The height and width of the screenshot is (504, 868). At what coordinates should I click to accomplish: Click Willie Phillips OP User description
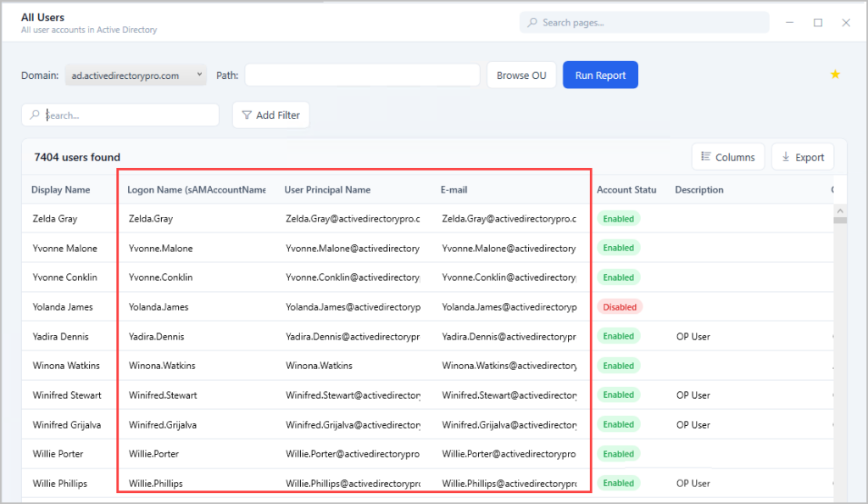(693, 483)
